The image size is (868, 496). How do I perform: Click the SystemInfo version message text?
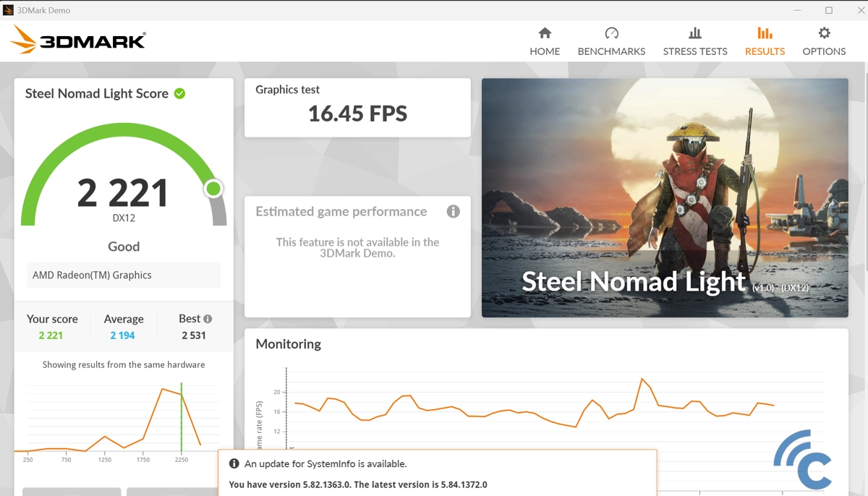point(358,484)
